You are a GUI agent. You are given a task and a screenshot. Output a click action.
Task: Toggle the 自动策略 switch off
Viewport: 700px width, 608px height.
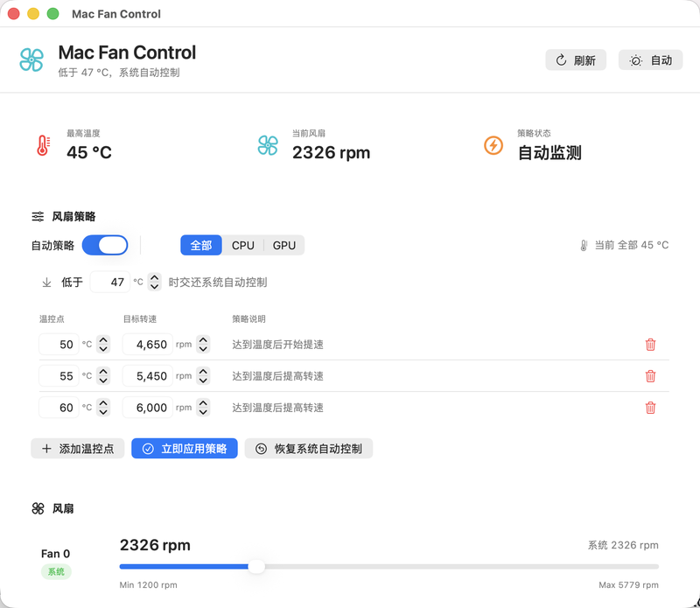[x=105, y=245]
